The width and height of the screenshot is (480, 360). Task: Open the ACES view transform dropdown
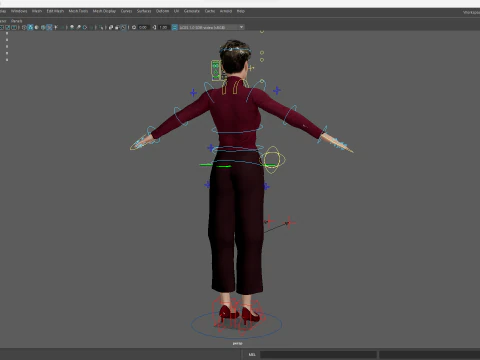coord(211,27)
